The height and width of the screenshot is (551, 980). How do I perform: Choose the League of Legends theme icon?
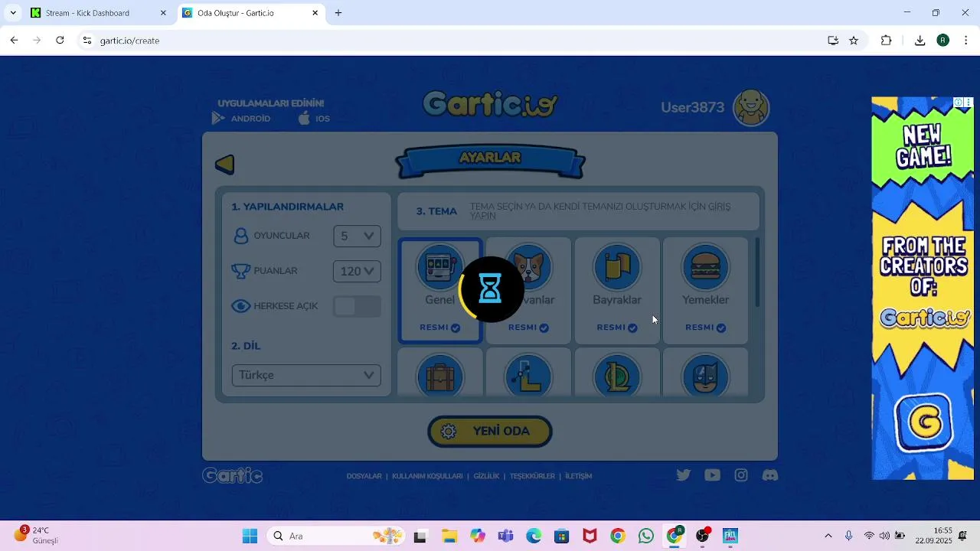pyautogui.click(x=617, y=375)
